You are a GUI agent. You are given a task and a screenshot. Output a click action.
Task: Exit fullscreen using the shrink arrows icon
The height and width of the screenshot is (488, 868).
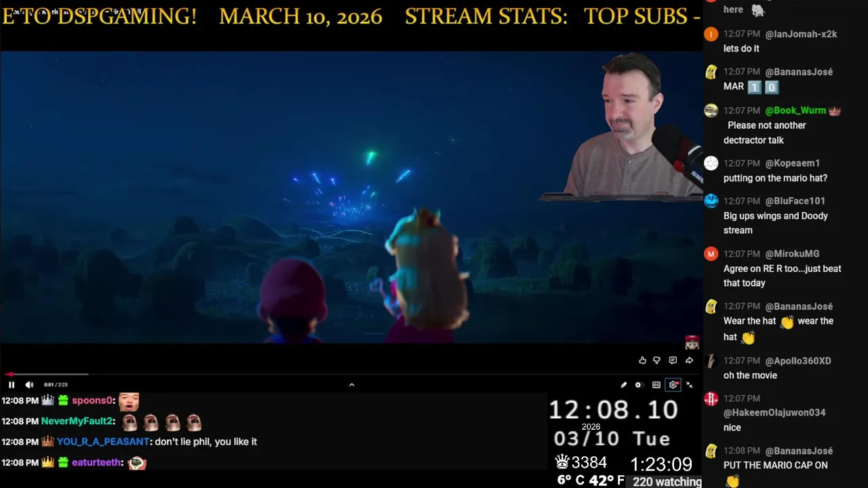click(689, 385)
